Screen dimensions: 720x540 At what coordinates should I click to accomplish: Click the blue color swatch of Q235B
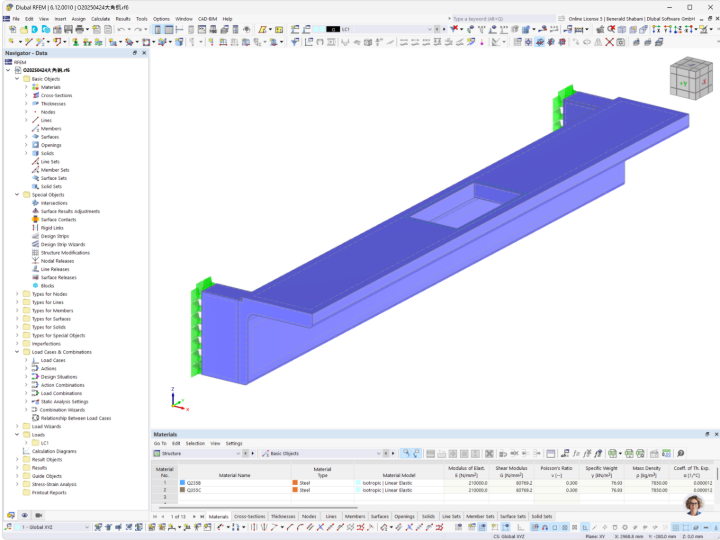click(182, 483)
